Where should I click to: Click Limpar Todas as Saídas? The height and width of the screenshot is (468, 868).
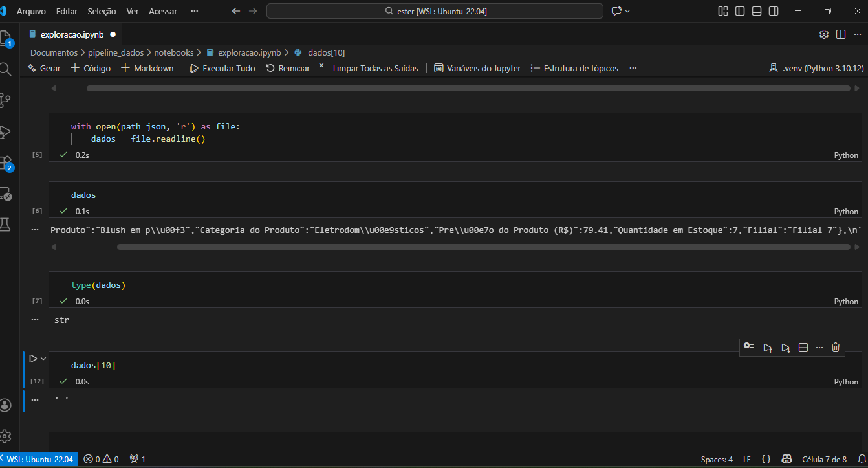click(369, 68)
